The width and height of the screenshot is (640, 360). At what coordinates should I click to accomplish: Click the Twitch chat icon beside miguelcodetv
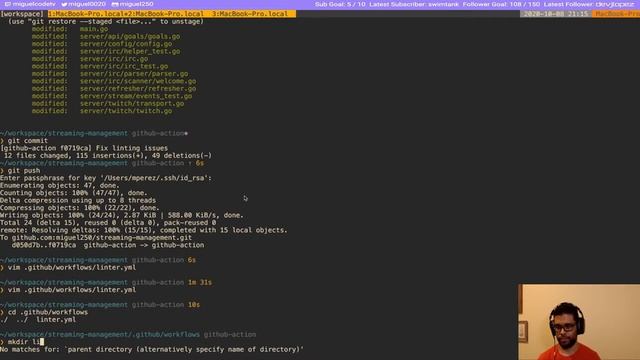coord(7,4)
